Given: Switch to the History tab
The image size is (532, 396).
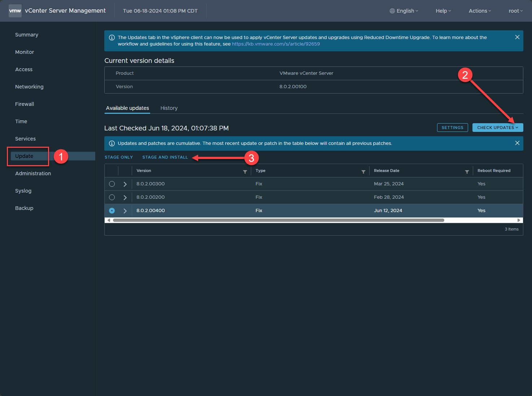Looking at the screenshot, I should pyautogui.click(x=169, y=108).
